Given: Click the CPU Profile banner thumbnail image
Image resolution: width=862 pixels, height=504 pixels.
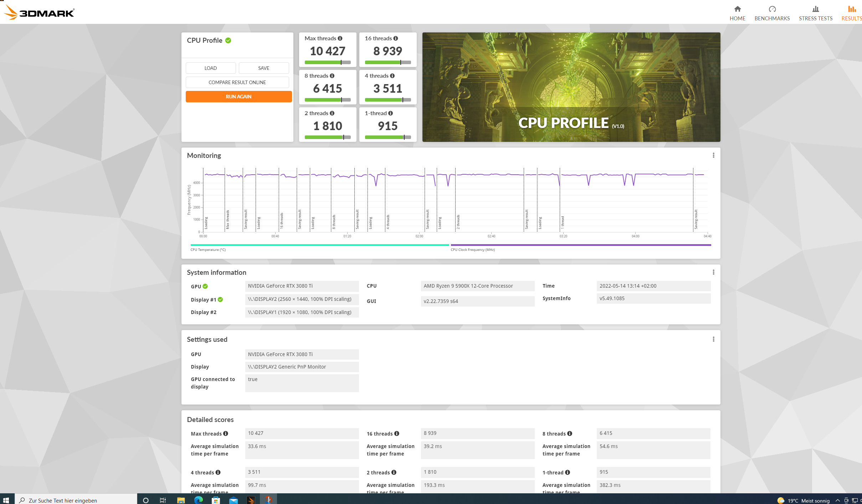Looking at the screenshot, I should pyautogui.click(x=571, y=87).
